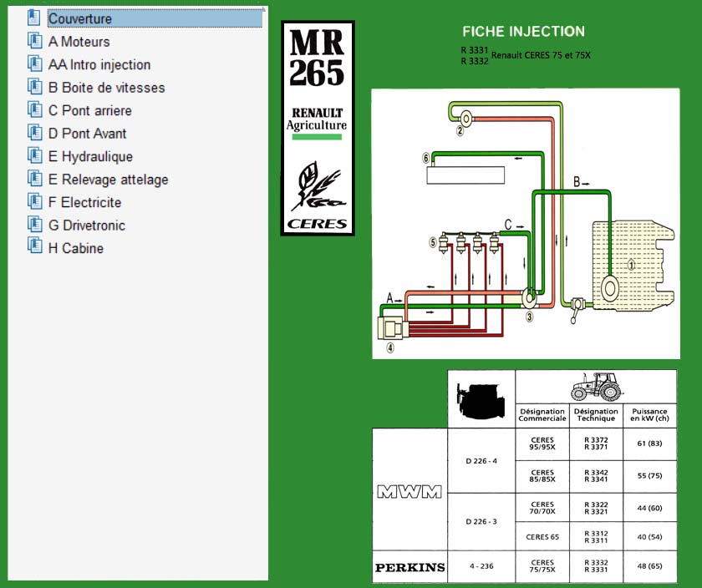Viewport: 702px width, 588px height.
Task: Click the D 226 - 3 engine cell
Action: 481,521
